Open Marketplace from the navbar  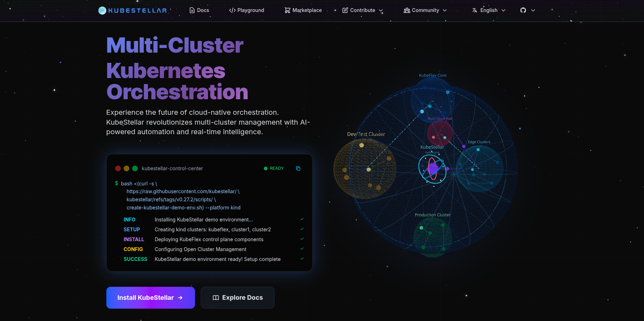[x=303, y=10]
